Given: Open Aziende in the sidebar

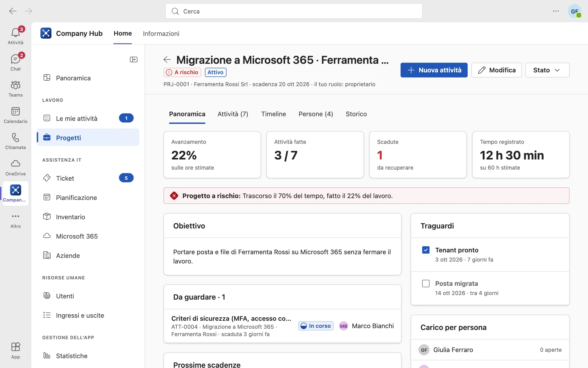Looking at the screenshot, I should 88,255.
